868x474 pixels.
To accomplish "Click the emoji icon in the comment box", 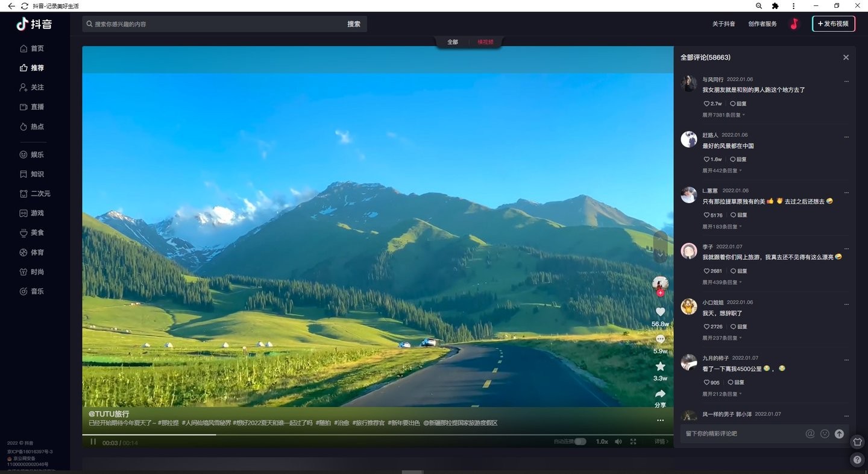I will (x=825, y=434).
